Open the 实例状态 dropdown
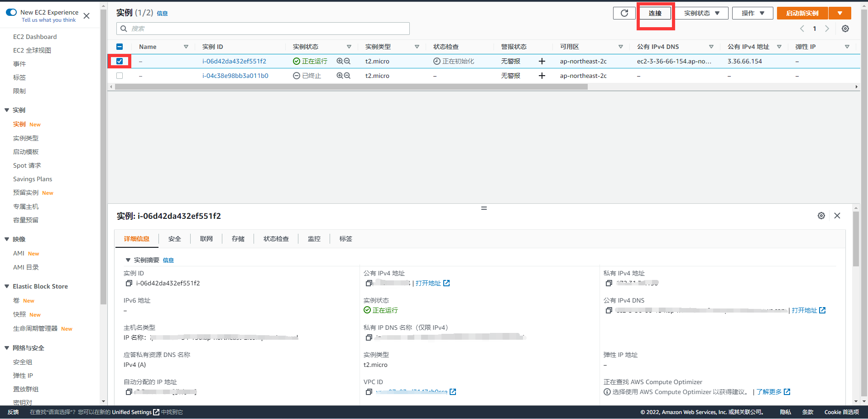Screen dimensions: 868x419 point(701,13)
